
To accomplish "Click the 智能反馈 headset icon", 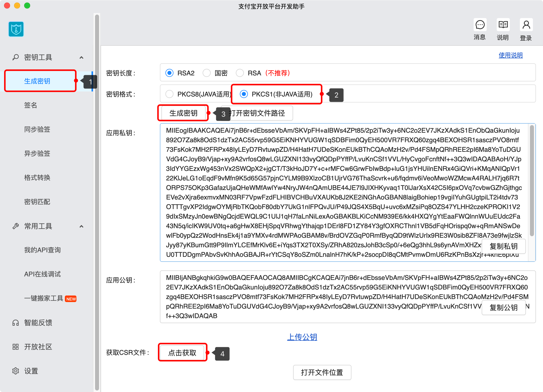I will click(16, 323).
